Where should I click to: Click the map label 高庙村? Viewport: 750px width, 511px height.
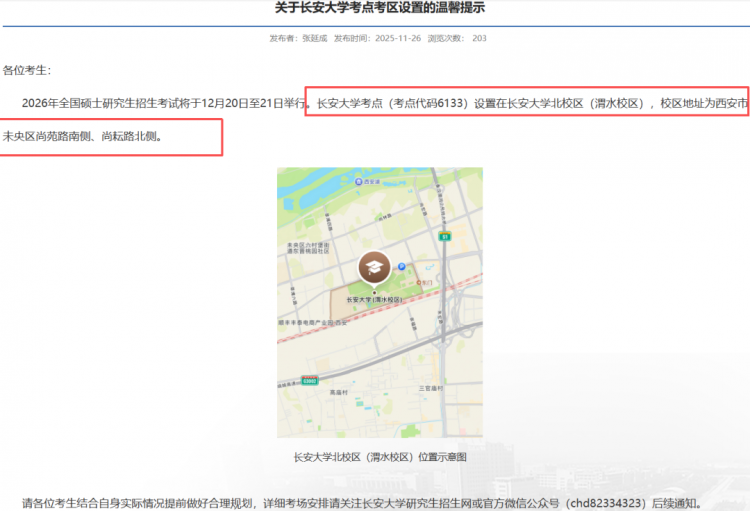coord(339,392)
